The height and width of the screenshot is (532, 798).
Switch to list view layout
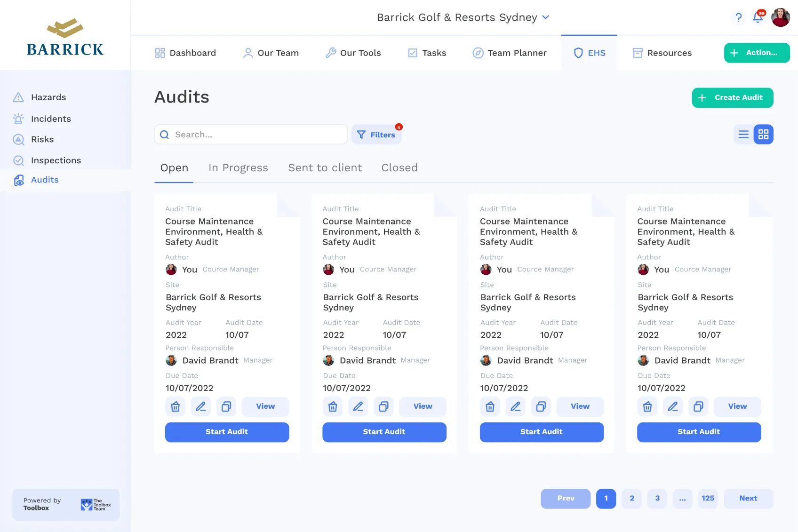click(x=743, y=135)
